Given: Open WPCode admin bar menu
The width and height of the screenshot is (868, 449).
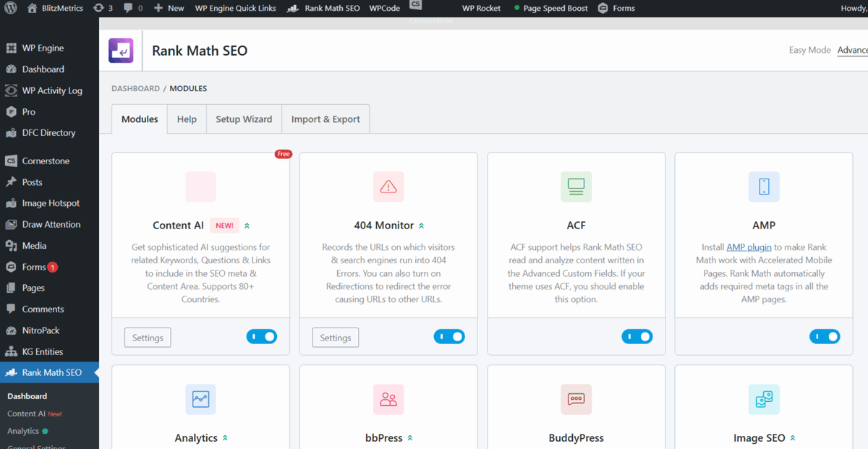Looking at the screenshot, I should point(385,8).
